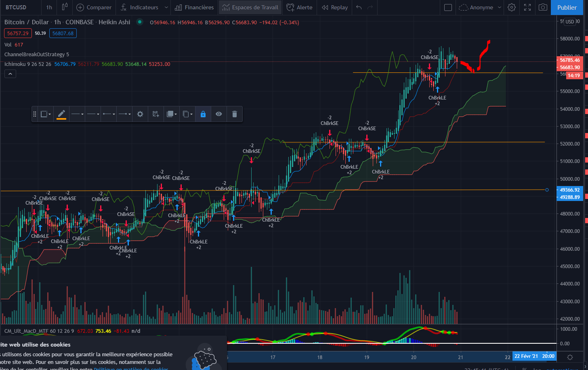Click the 14:19 countdown label
The width and height of the screenshot is (588, 370).
tap(573, 76)
